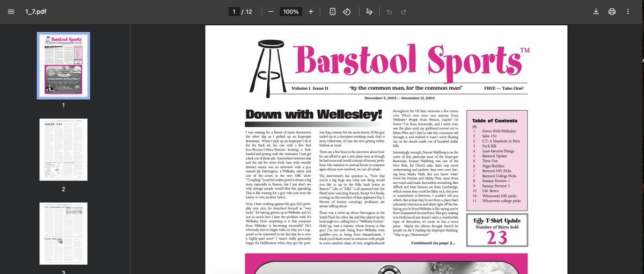Click 'Volume 1 Issue 11' text
This screenshot has height=274, width=644.
click(310, 88)
